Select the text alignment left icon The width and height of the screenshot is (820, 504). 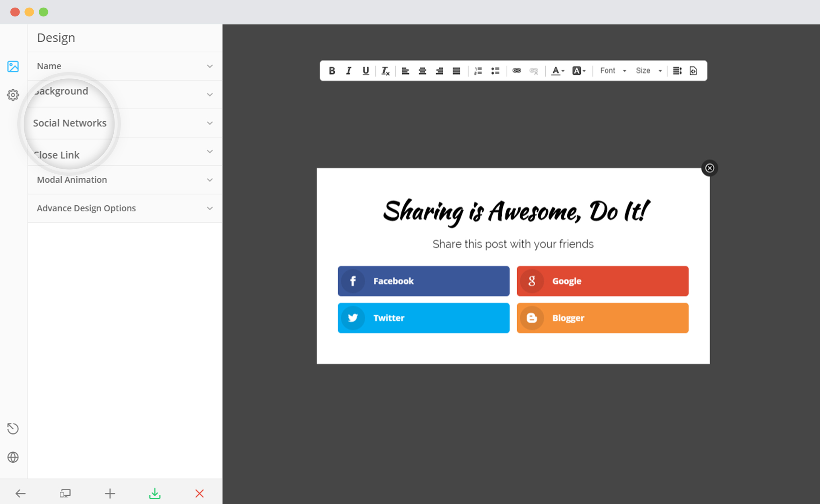(406, 70)
